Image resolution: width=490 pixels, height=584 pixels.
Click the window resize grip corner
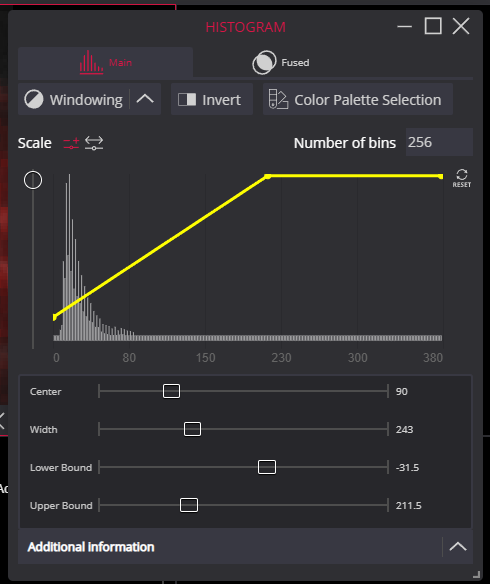click(x=476, y=574)
